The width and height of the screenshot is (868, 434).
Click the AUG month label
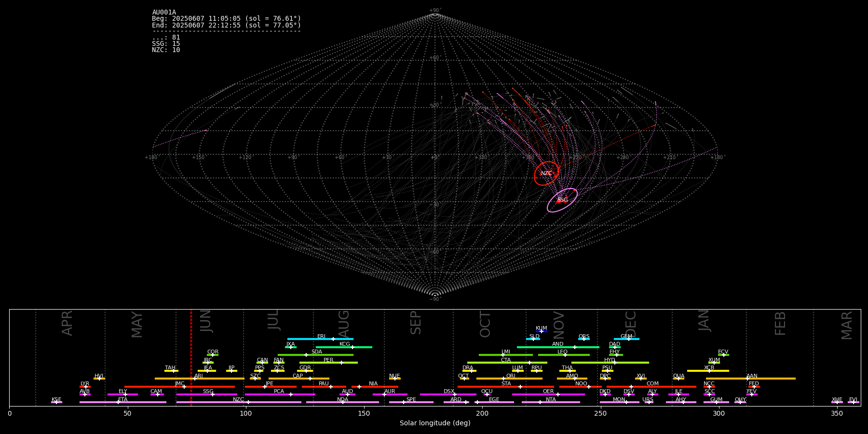pos(343,324)
